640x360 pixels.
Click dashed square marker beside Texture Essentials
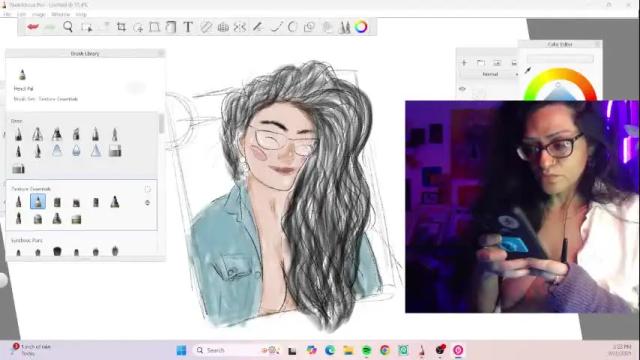pyautogui.click(x=148, y=189)
